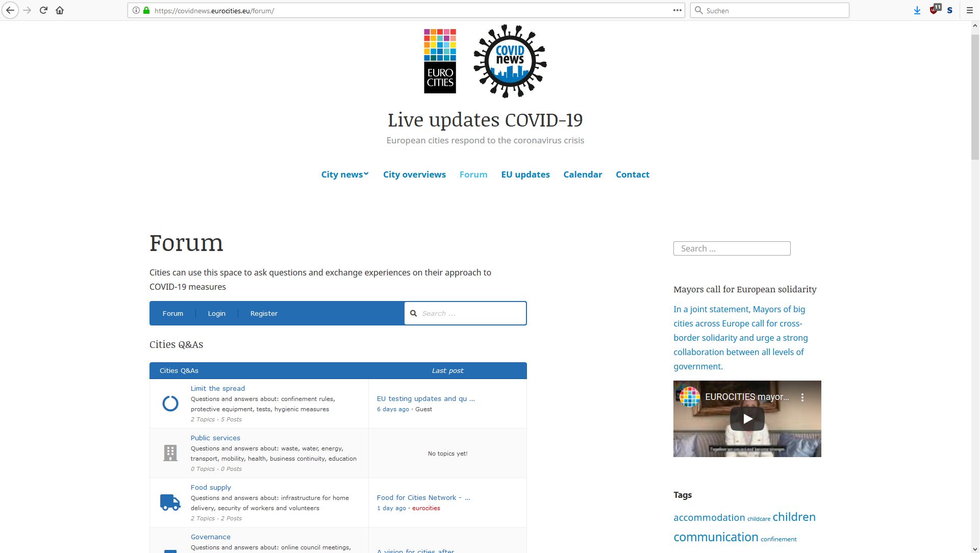The image size is (980, 553).
Task: Click Login in the forum bar
Action: click(216, 313)
